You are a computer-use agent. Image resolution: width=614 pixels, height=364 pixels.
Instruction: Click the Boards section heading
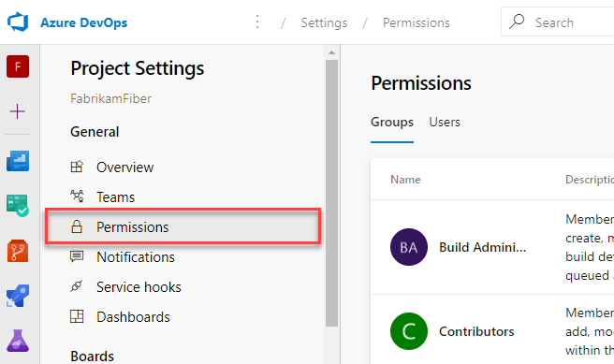pyautogui.click(x=93, y=357)
